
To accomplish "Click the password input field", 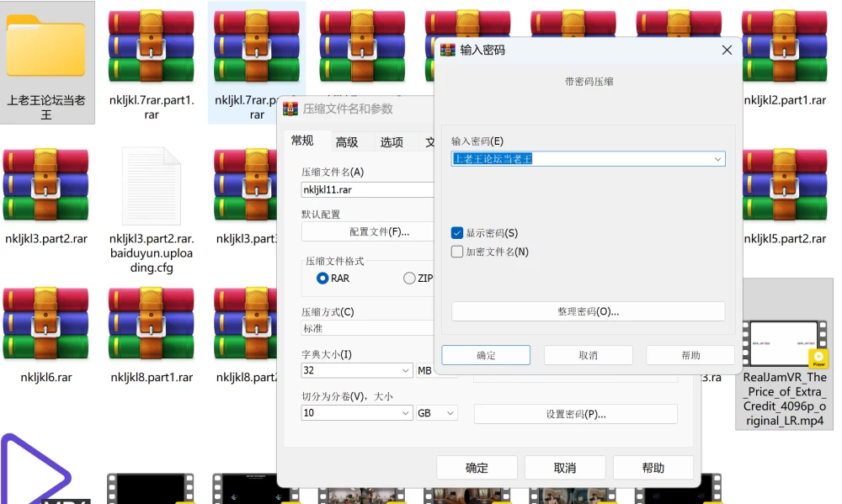I will (588, 159).
